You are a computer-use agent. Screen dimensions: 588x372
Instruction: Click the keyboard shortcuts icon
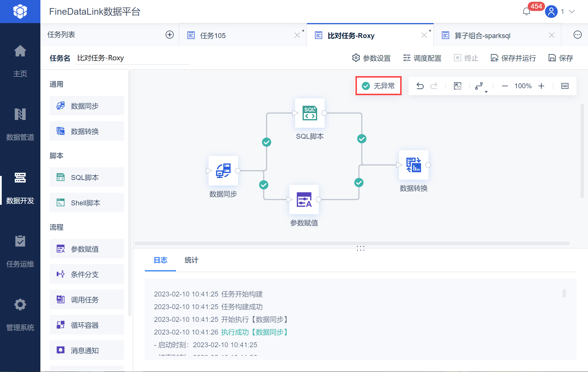[x=565, y=86]
